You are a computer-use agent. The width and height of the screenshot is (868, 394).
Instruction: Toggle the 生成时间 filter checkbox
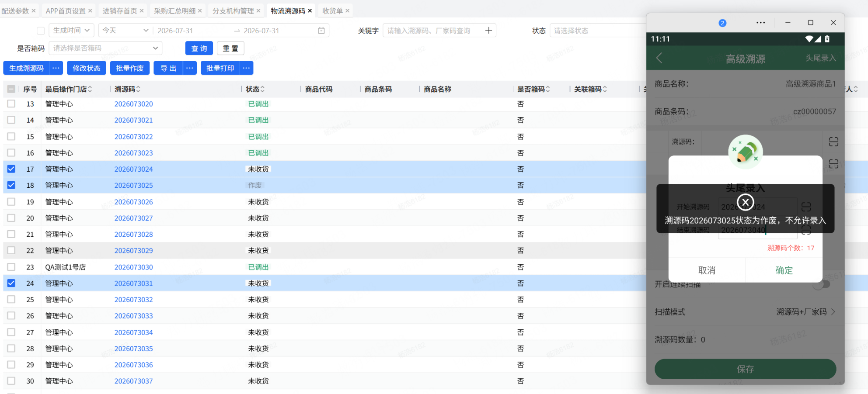[x=41, y=31]
